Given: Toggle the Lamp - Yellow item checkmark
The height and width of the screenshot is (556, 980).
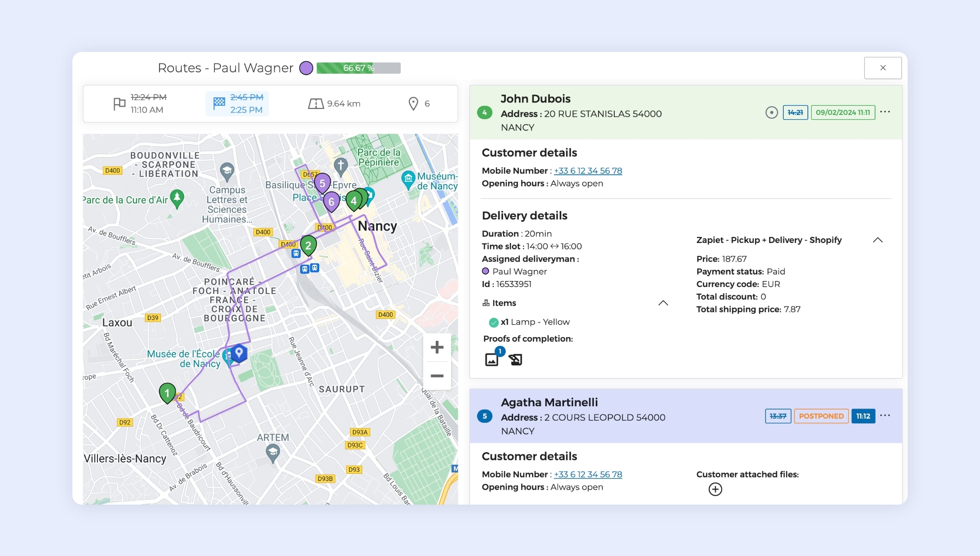Looking at the screenshot, I should tap(494, 322).
